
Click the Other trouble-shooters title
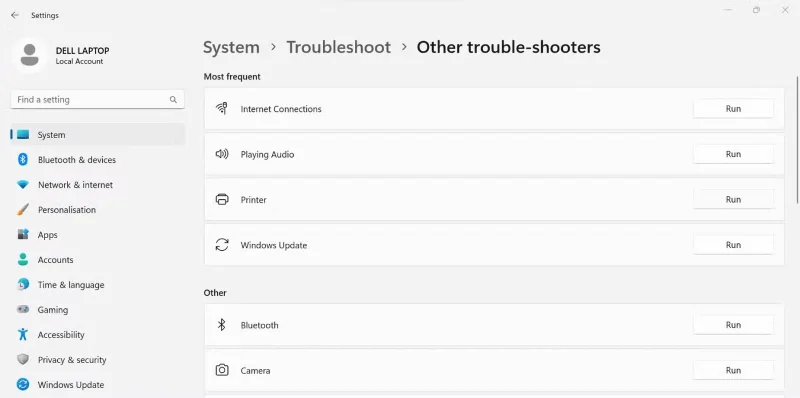click(509, 47)
